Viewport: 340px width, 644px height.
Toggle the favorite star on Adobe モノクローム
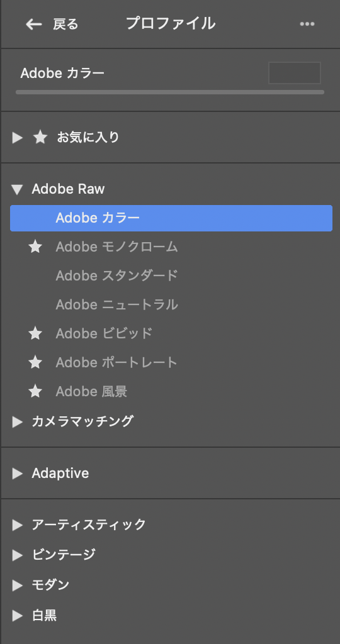pos(35,247)
